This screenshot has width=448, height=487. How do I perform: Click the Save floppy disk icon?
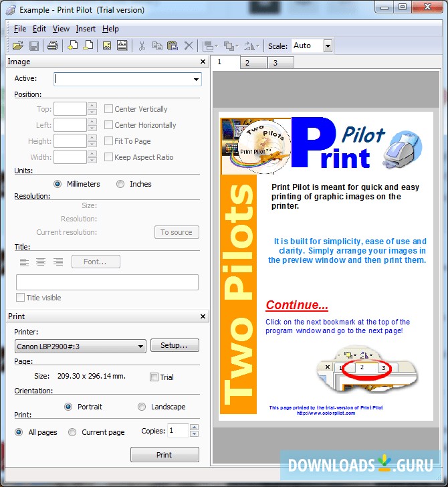coord(34,46)
